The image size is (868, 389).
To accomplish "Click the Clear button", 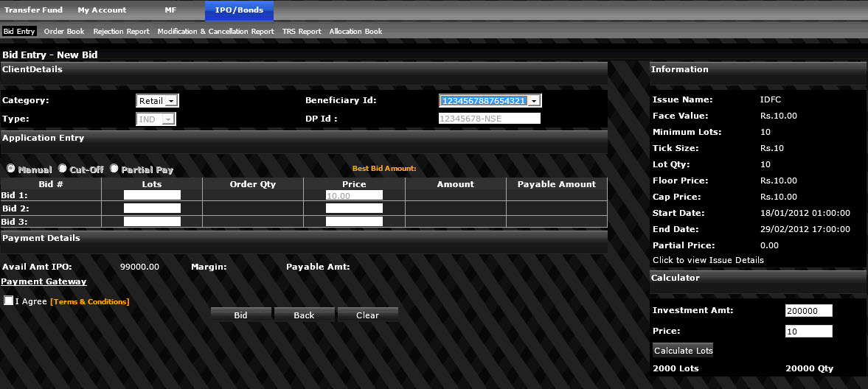I will [367, 315].
